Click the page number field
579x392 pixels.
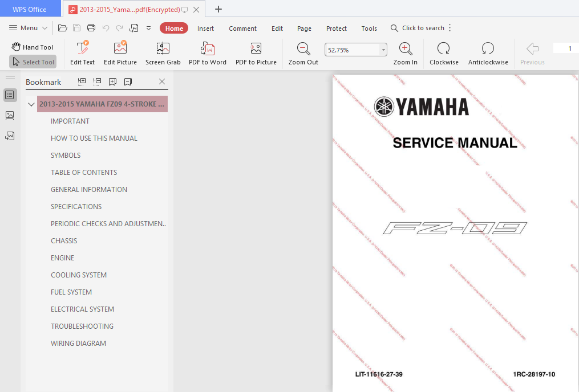pos(566,48)
